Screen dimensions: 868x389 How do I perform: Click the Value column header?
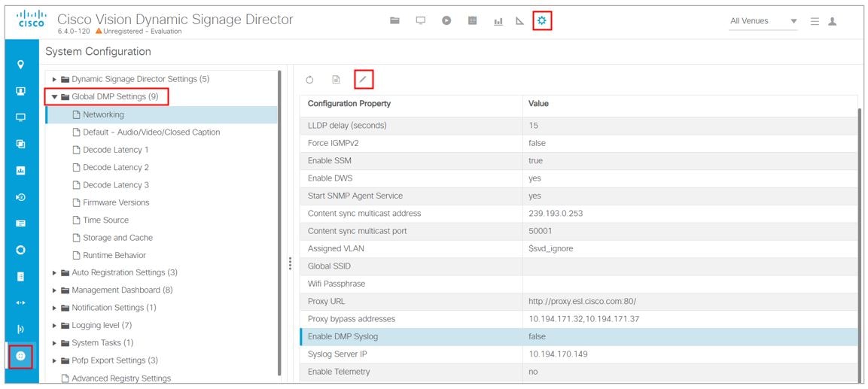pos(538,104)
